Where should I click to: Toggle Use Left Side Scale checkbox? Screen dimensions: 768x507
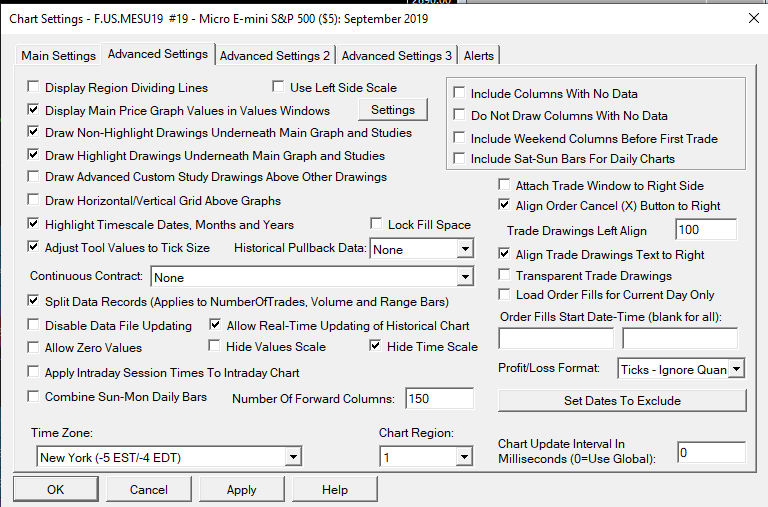pos(279,88)
